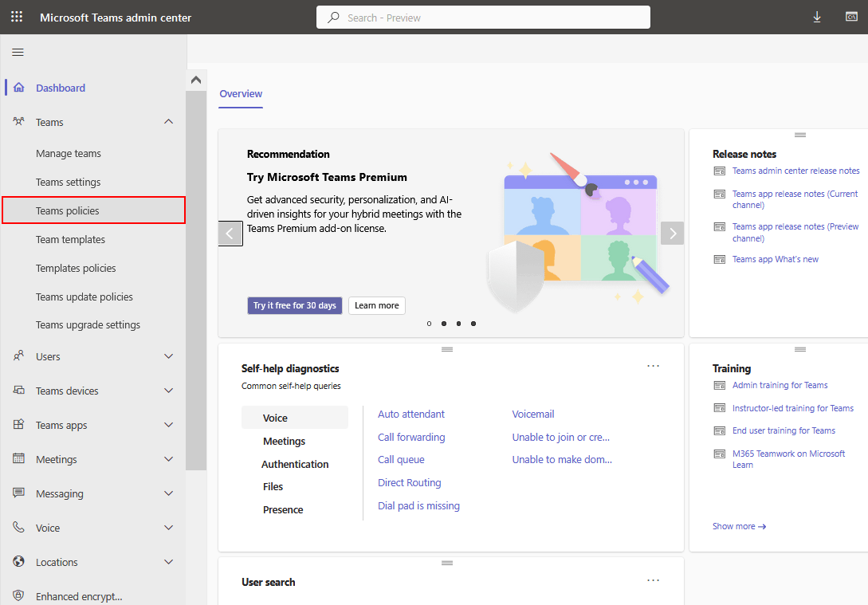
Task: Click the Teams group icon in sidebar
Action: (19, 121)
